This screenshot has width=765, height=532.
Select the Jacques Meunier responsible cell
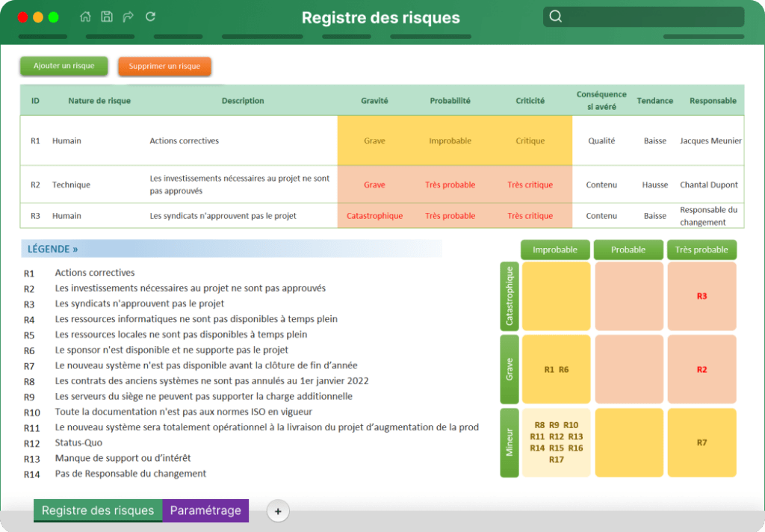(x=711, y=140)
